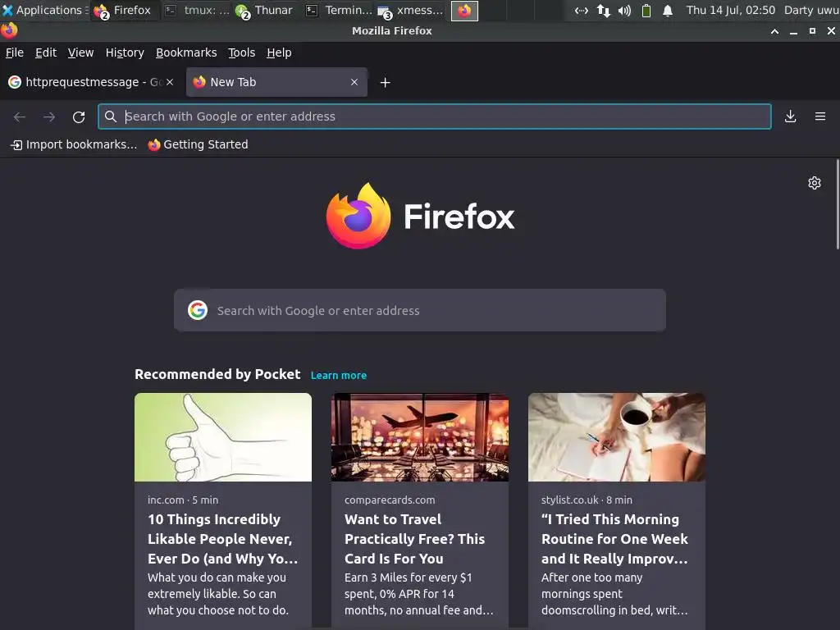
Task: Open new tab page personalize gear
Action: pos(815,183)
